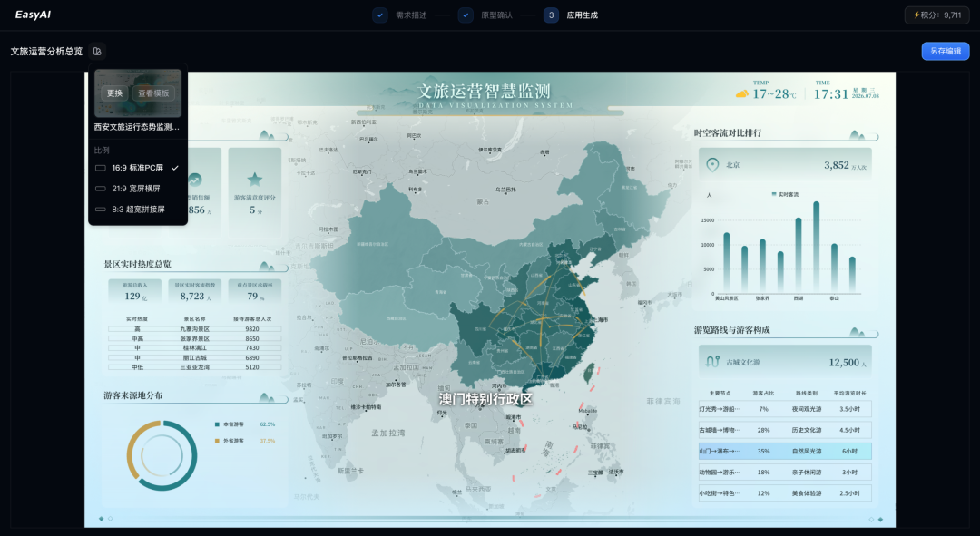Screen dimensions: 980x536
Task: Select the 21:9 宽屏横屏 ratio option
Action: pyautogui.click(x=138, y=189)
